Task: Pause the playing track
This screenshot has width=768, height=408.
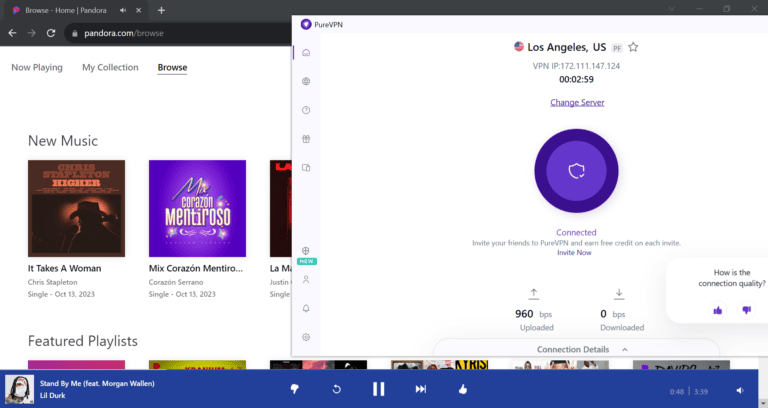Action: pos(379,389)
